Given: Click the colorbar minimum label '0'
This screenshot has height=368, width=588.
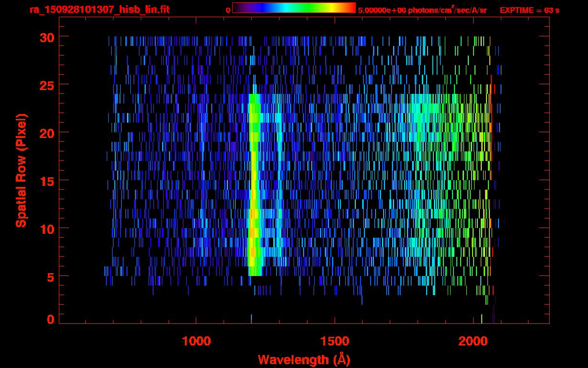Looking at the screenshot, I should (228, 10).
